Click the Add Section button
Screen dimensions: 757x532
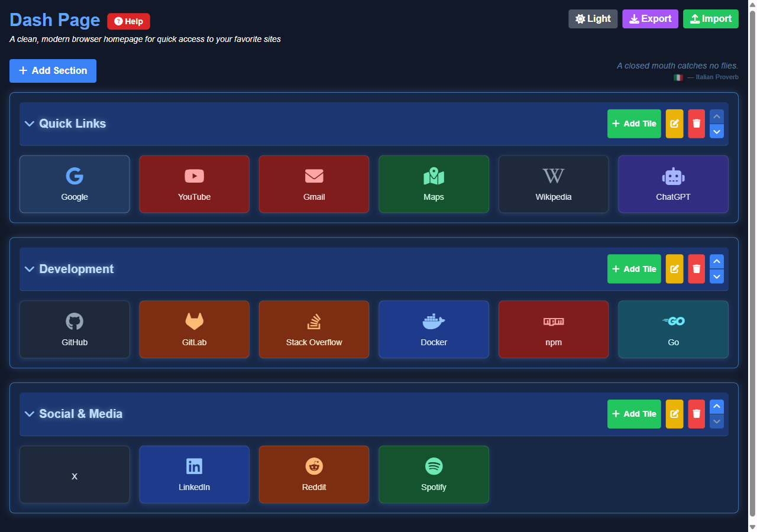[x=53, y=71]
